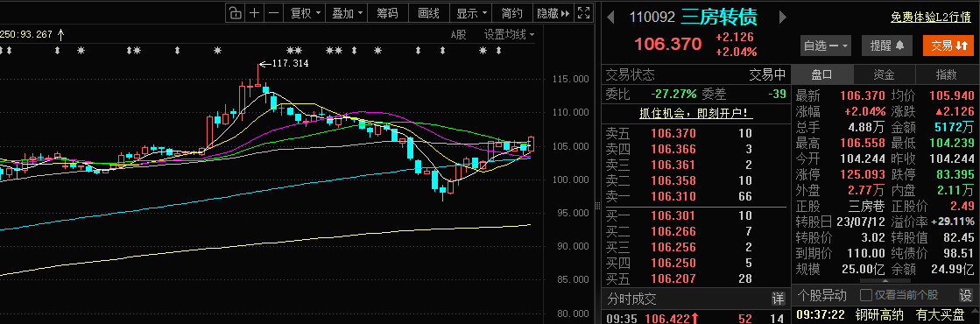Select the A股 label above the chart
This screenshot has height=324, width=980.
(x=459, y=34)
